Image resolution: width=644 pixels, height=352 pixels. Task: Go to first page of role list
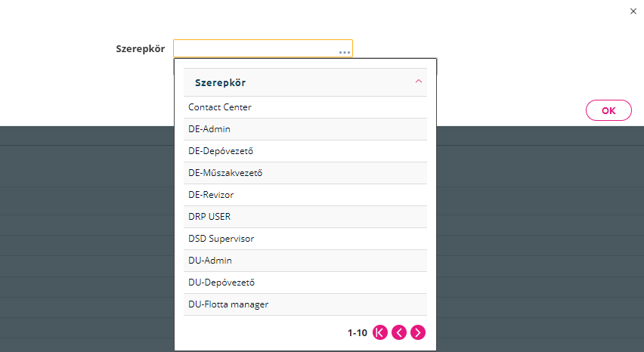(380, 332)
